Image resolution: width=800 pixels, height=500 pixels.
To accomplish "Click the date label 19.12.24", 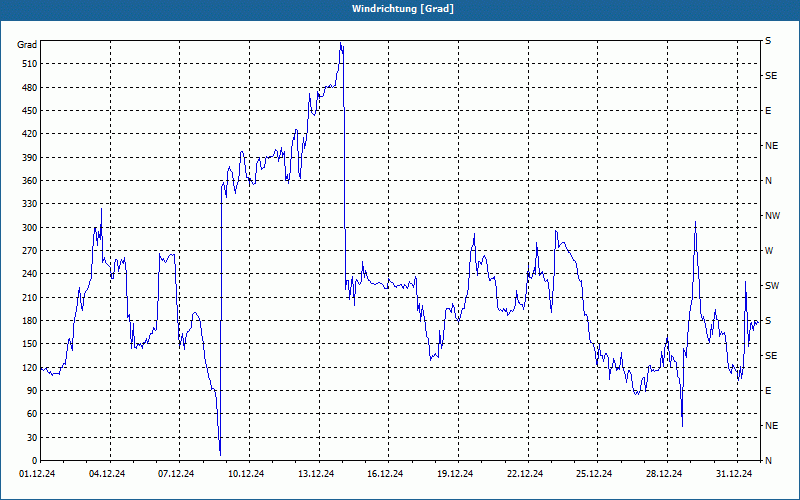I will (455, 474).
